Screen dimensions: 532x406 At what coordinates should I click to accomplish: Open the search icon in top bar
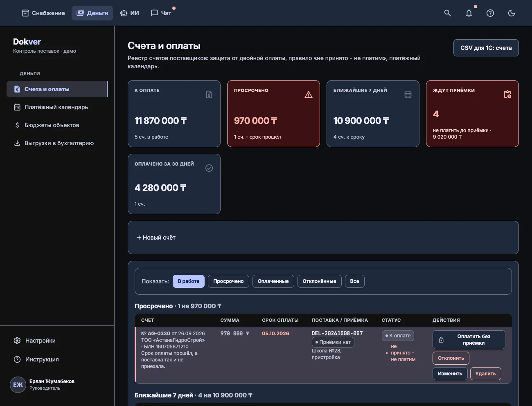click(x=448, y=13)
